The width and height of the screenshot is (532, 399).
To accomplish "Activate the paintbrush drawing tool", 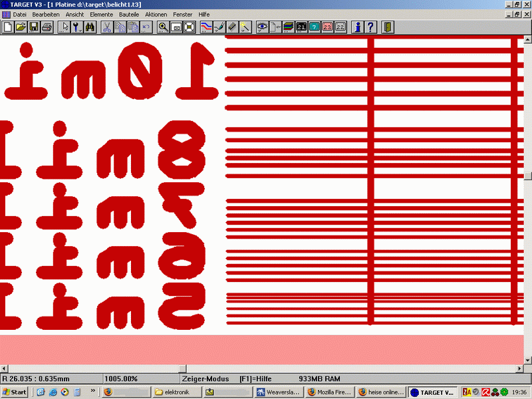I will coord(220,27).
